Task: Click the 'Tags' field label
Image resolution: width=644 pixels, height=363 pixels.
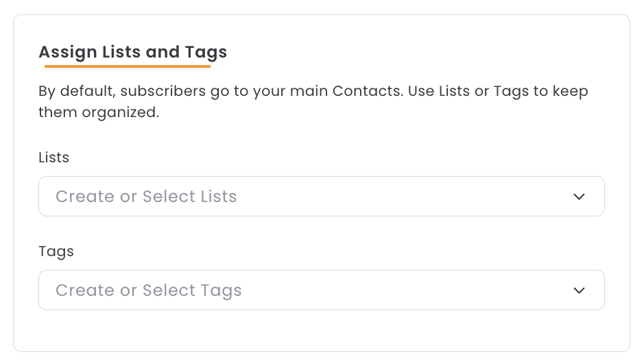Action: point(56,251)
